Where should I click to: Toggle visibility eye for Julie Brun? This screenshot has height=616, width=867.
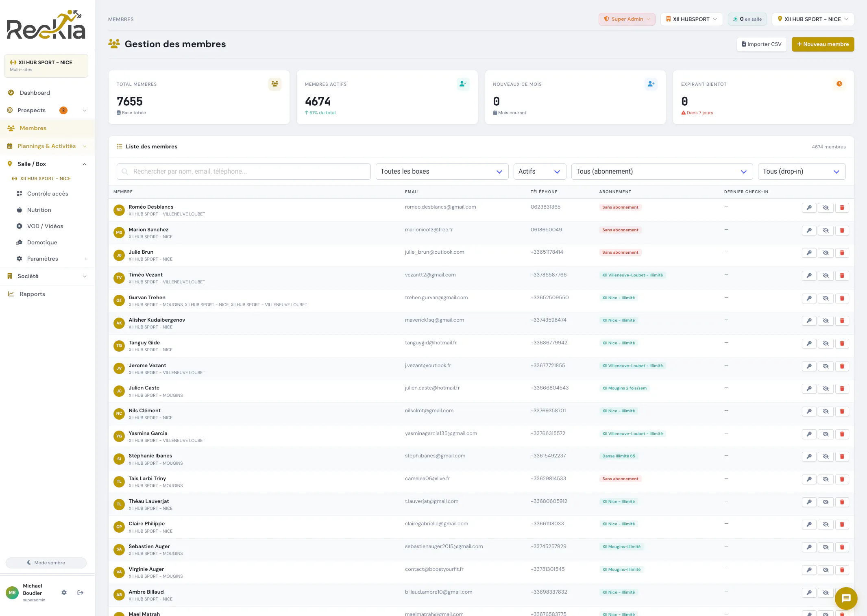pos(826,253)
